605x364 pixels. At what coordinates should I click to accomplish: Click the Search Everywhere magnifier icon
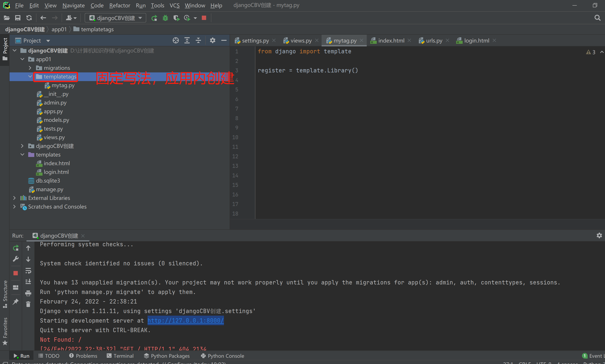[597, 18]
